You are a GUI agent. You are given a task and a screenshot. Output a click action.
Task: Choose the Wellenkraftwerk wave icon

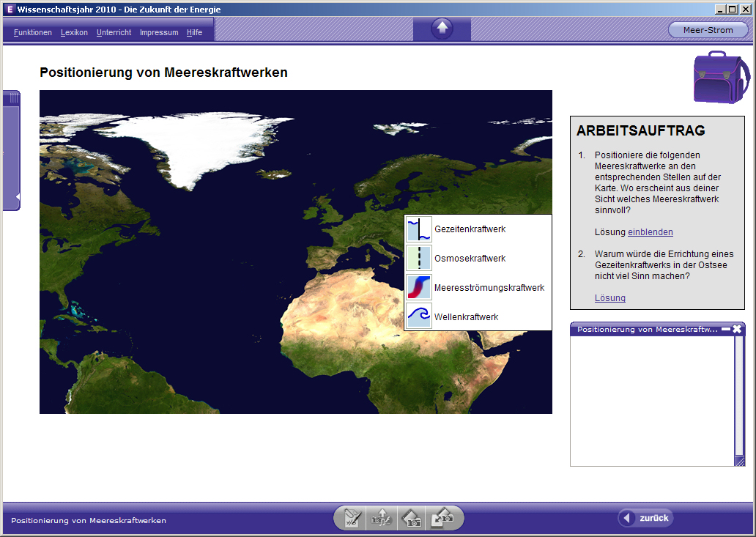point(418,316)
